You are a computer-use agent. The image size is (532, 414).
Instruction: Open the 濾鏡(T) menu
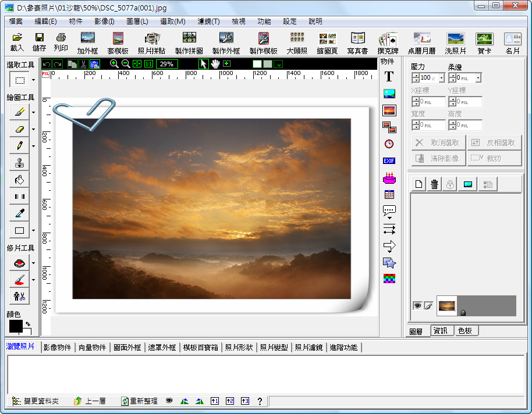(208, 22)
